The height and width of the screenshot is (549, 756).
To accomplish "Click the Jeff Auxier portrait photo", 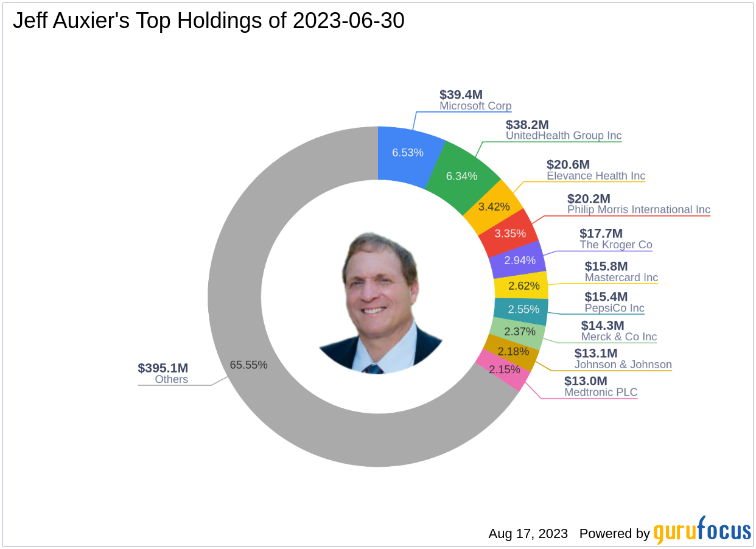I will (x=381, y=302).
